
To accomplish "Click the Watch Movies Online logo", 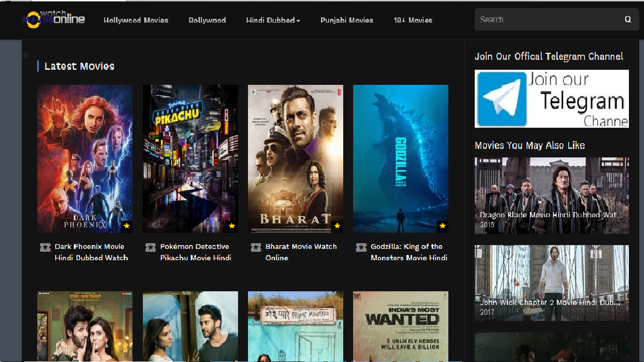I will [x=54, y=19].
